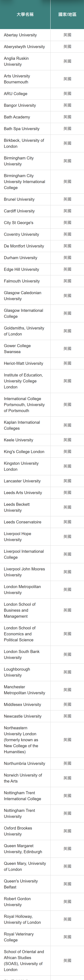Choose Birkbeck, University of London

24,143
